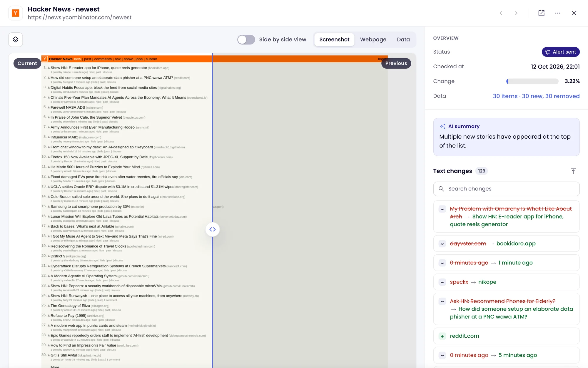Open page in new window icon
Screen dimensions: 588x368
[541, 13]
